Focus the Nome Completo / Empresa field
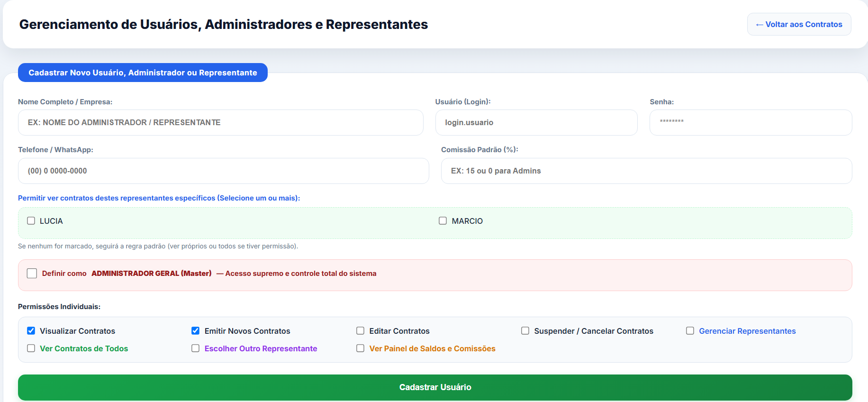The width and height of the screenshot is (868, 402). coord(221,123)
